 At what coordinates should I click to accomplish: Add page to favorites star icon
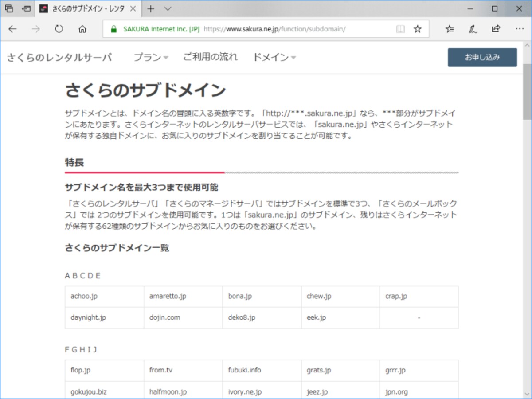point(418,29)
